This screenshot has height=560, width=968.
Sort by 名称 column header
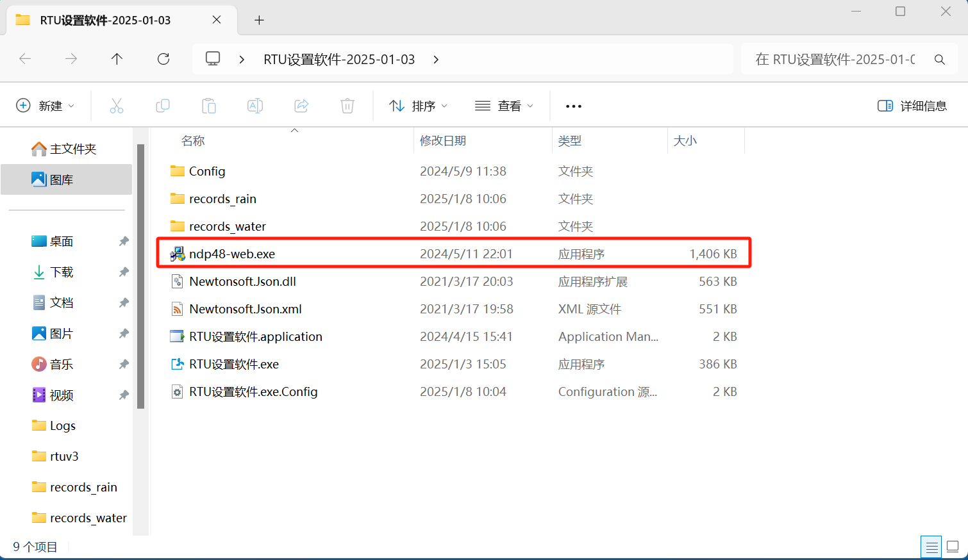click(x=193, y=141)
